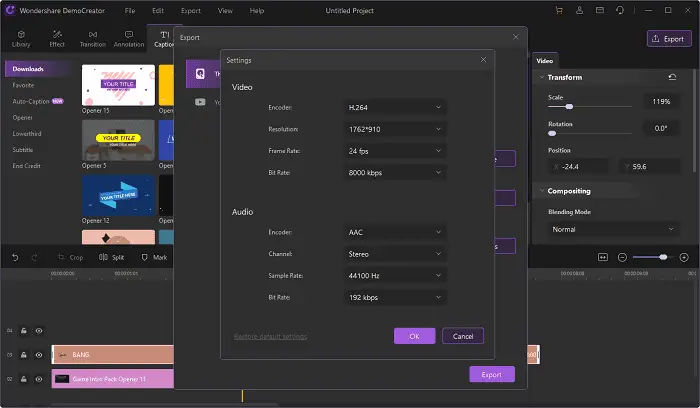Close the Settings dialog
Screen dimensions: 700x408
(x=483, y=59)
